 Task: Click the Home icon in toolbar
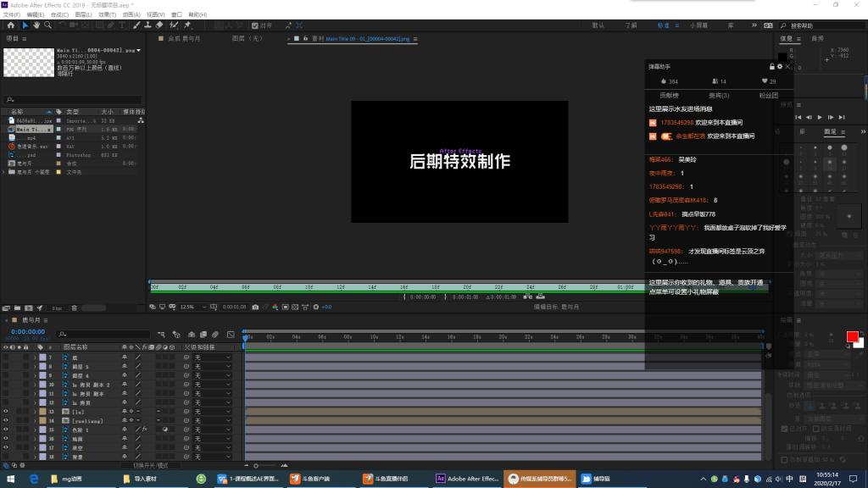pos(10,25)
